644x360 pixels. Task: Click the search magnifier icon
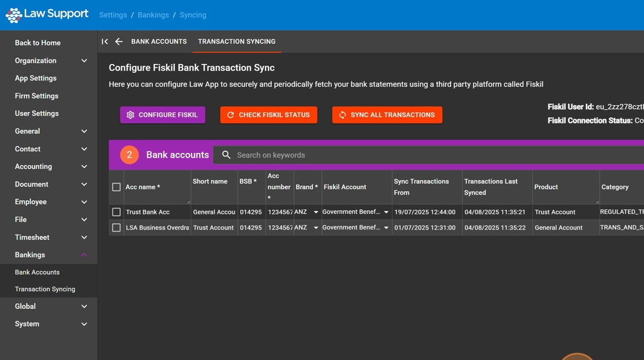226,155
